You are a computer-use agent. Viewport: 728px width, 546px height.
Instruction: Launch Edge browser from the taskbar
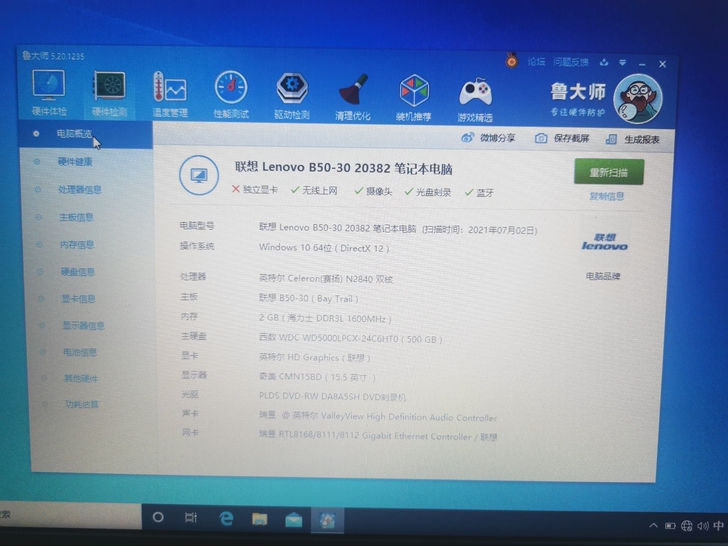pos(226,518)
